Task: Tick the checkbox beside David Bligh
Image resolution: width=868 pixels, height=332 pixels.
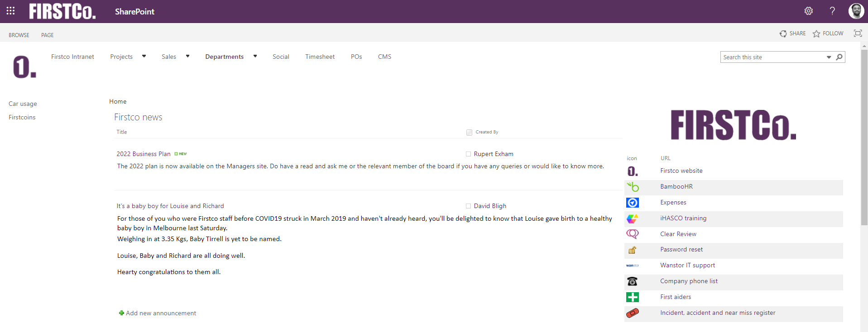Action: click(x=469, y=206)
